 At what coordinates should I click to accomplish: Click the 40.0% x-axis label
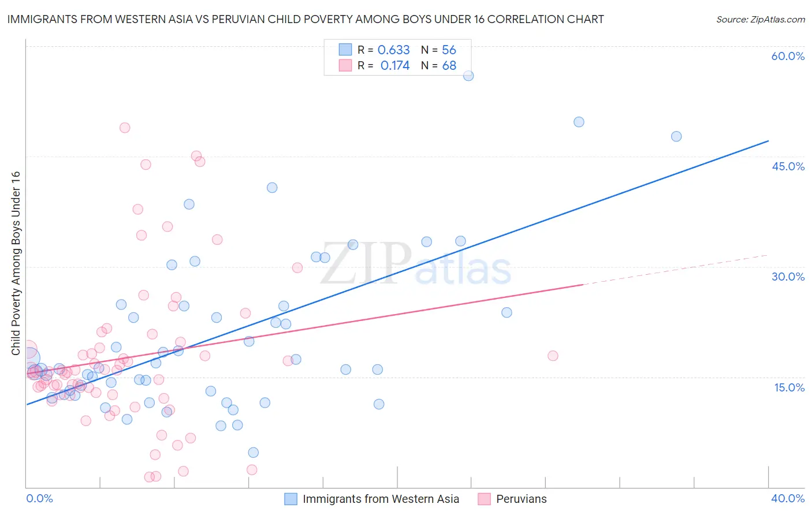pos(787,498)
